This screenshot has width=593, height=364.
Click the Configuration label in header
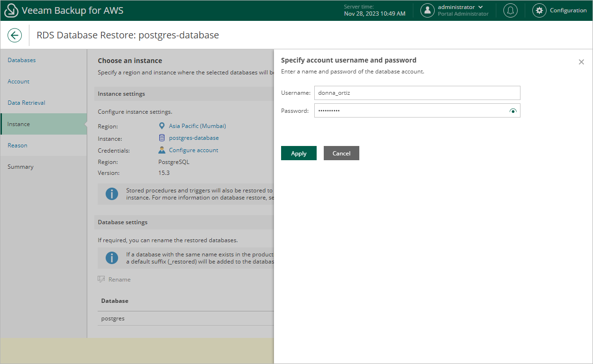(568, 10)
